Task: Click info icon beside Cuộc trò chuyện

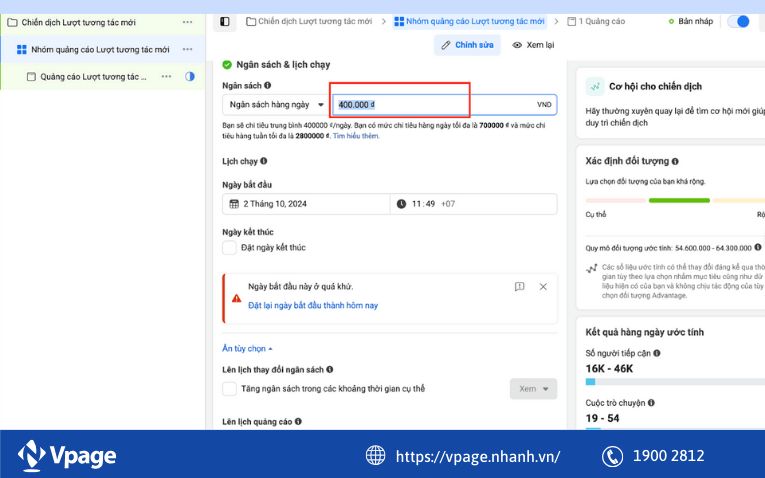Action: [651, 403]
